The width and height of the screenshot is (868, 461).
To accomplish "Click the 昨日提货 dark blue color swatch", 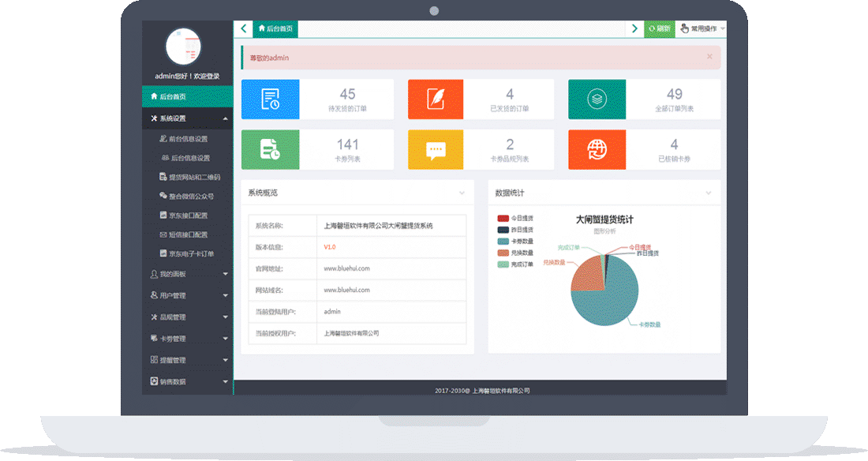I will point(502,228).
